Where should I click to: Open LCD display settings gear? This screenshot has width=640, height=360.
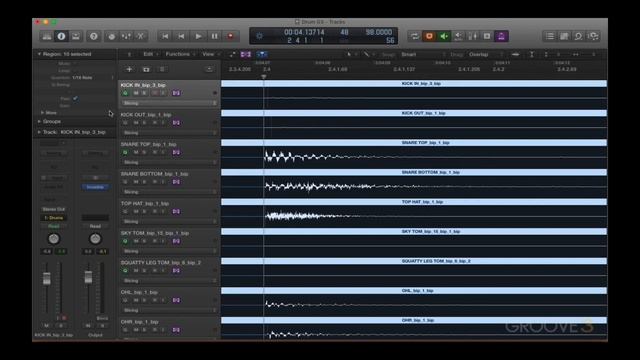[x=260, y=36]
